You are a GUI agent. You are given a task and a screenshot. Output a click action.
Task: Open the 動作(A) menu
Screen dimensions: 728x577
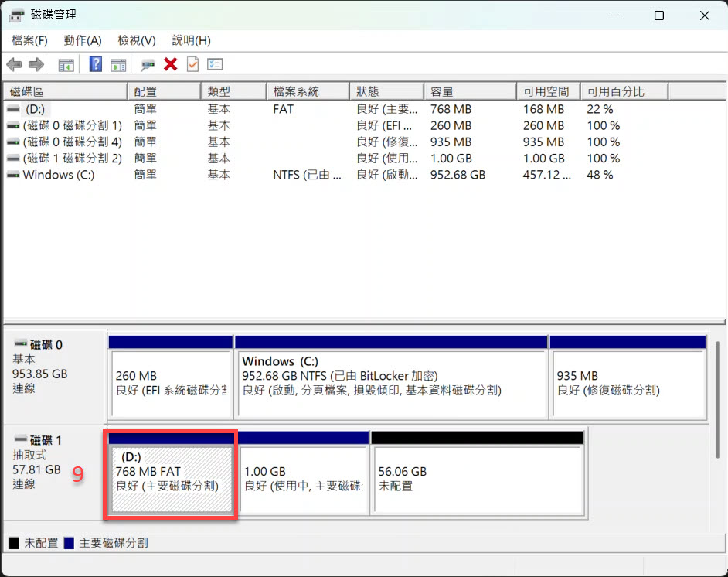coord(83,40)
